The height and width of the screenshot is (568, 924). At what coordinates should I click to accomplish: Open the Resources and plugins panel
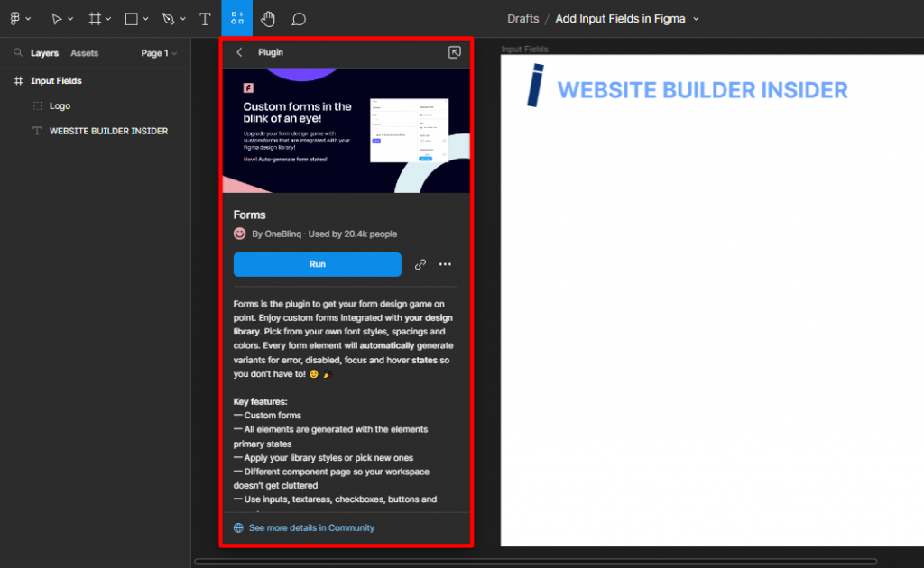(x=236, y=18)
